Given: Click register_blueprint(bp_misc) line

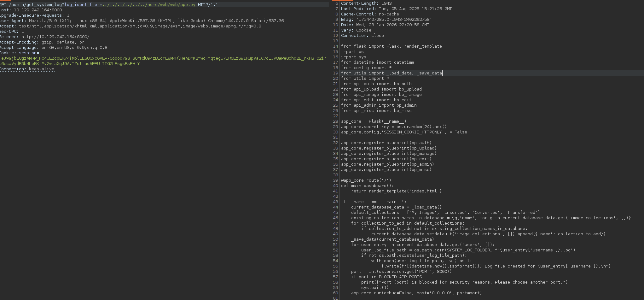Looking at the screenshot, I should click(x=386, y=170).
